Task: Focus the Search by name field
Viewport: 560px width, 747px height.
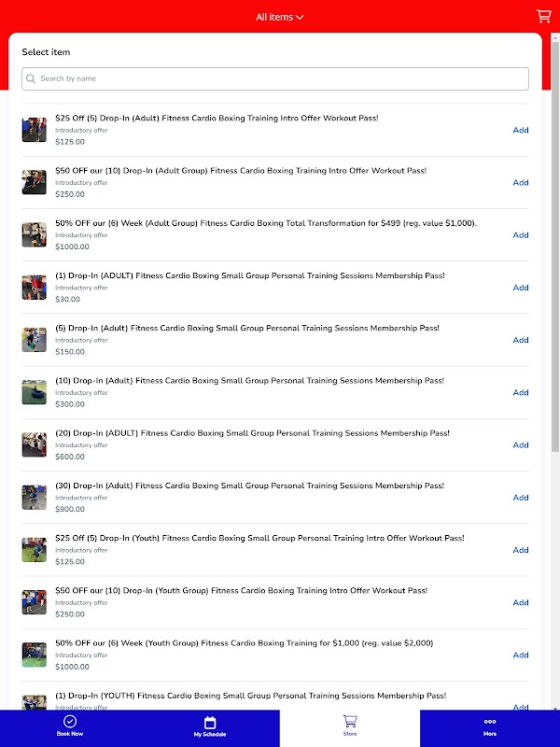Action: coord(275,78)
